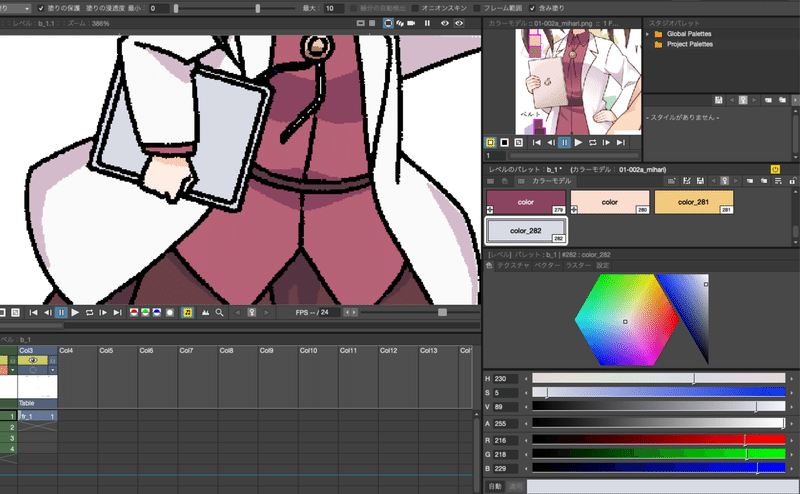Open the fill type dropdown at top-left
This screenshot has height=494, width=800.
(15, 8)
